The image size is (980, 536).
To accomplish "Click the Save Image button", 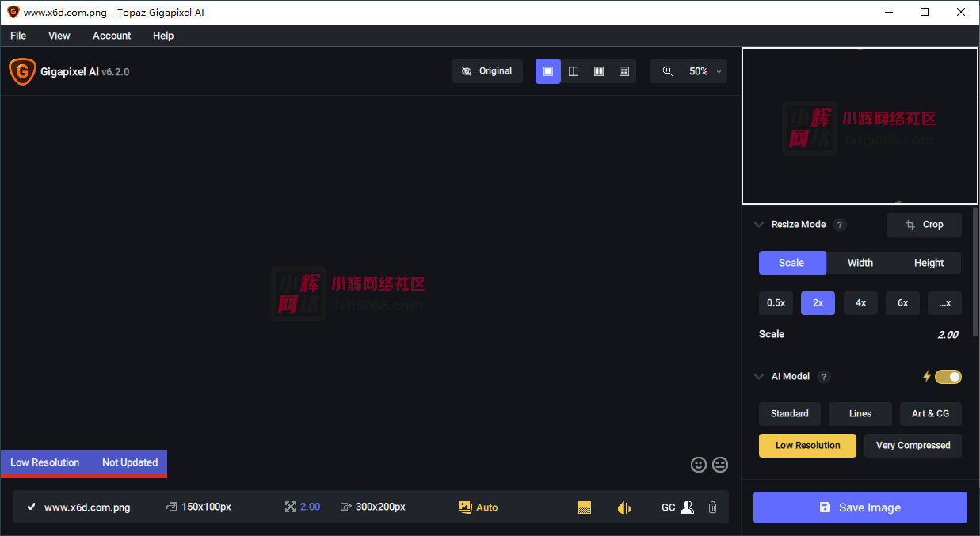I will [860, 507].
